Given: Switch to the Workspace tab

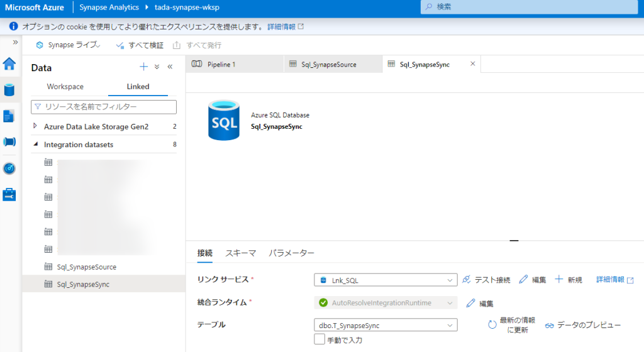Looking at the screenshot, I should [x=65, y=87].
